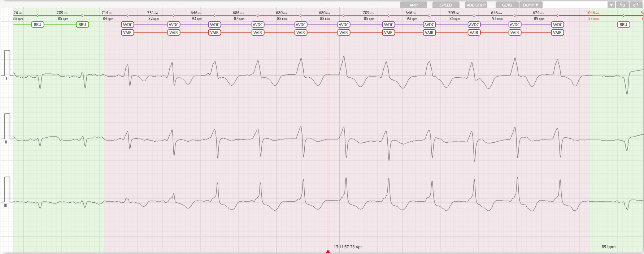Click the redo arrow icon
Viewport: 644px width, 254px height.
(x=636, y=5)
